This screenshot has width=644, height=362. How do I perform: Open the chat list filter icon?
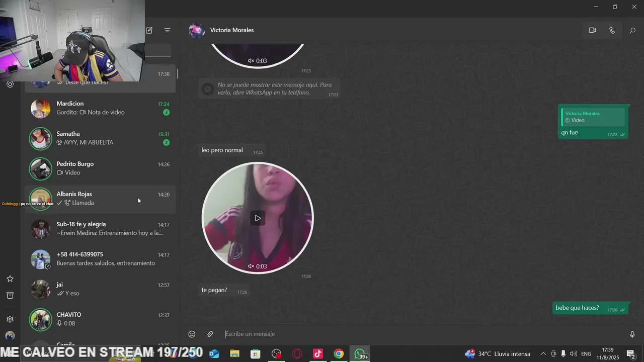point(167,30)
